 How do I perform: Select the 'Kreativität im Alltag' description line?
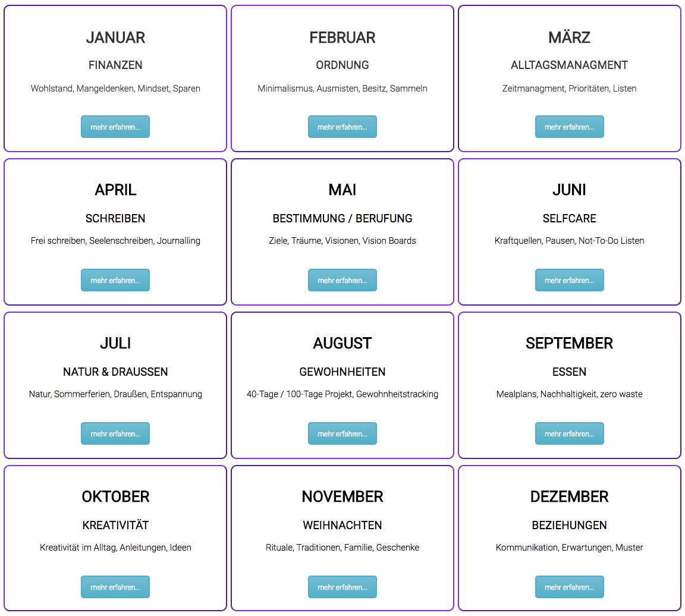(115, 548)
